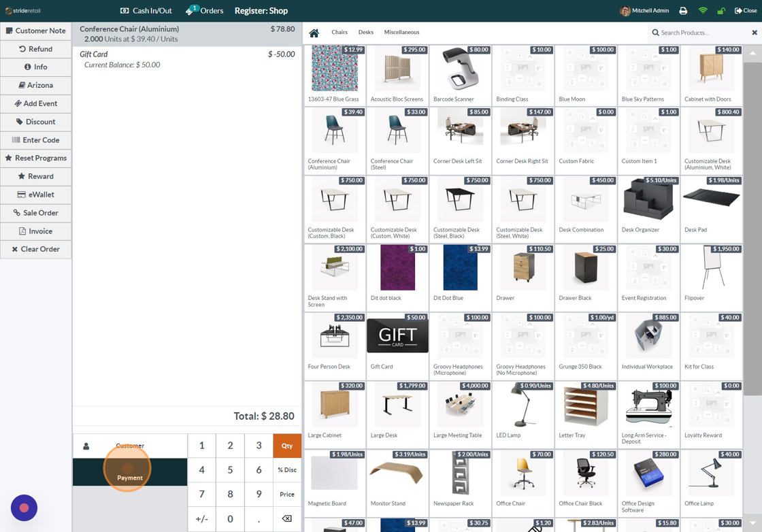Go to the home category icon
762x532 pixels.
click(x=314, y=33)
